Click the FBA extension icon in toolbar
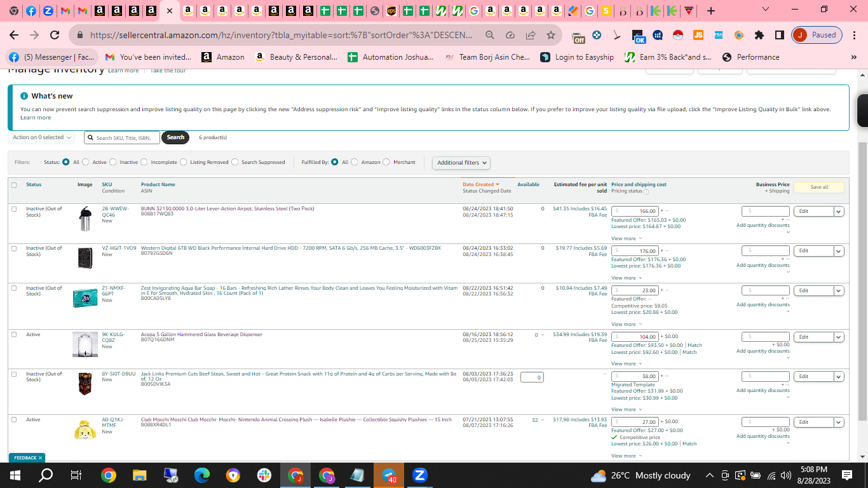This screenshot has height=488, width=868. coord(718,35)
